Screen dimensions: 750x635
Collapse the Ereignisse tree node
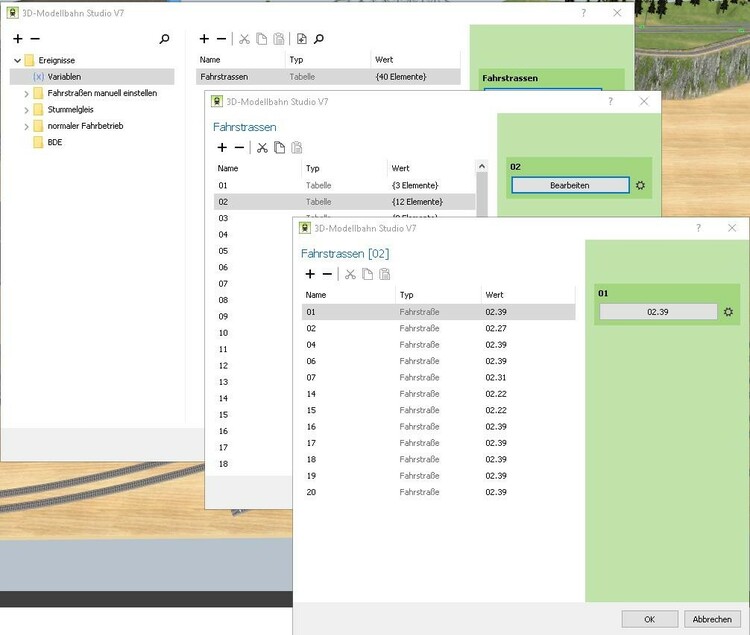[17, 60]
